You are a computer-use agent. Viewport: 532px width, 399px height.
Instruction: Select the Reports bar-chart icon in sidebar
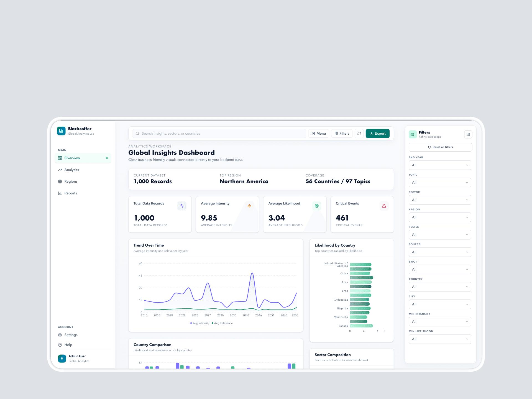pos(60,193)
